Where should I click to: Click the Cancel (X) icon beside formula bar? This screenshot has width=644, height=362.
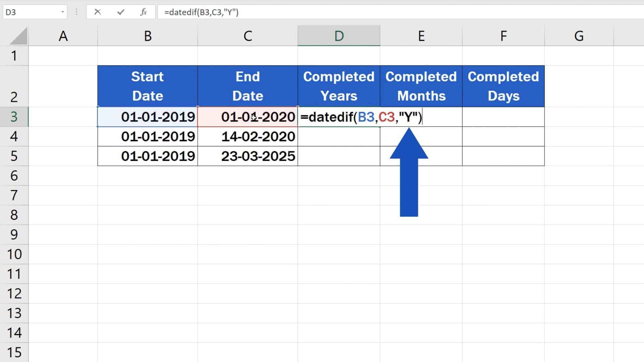(x=98, y=12)
